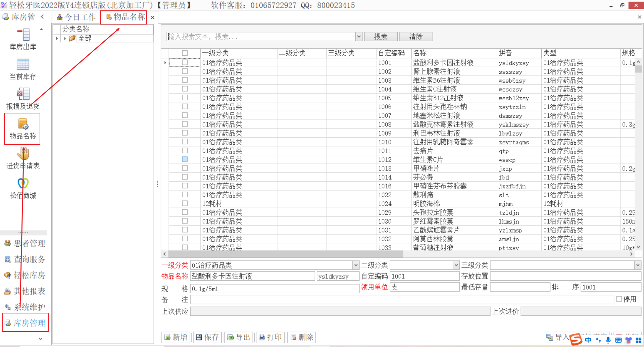Open the 报损及退货 icon

[23, 99]
